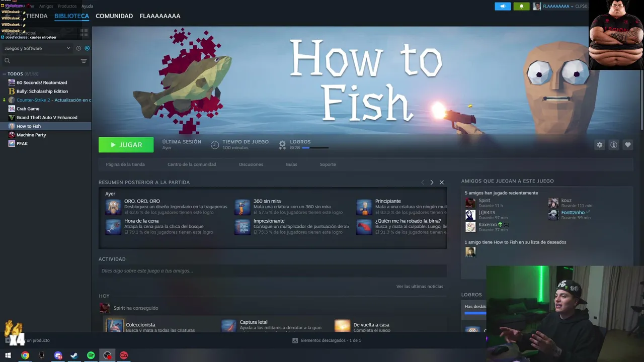644x362 pixels.
Task: Open the Guías link
Action: pyautogui.click(x=291, y=164)
